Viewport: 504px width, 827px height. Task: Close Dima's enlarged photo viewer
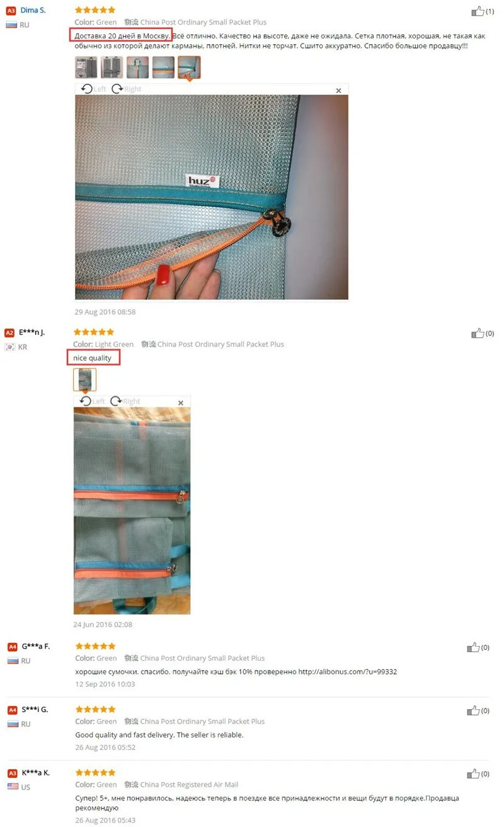338,91
